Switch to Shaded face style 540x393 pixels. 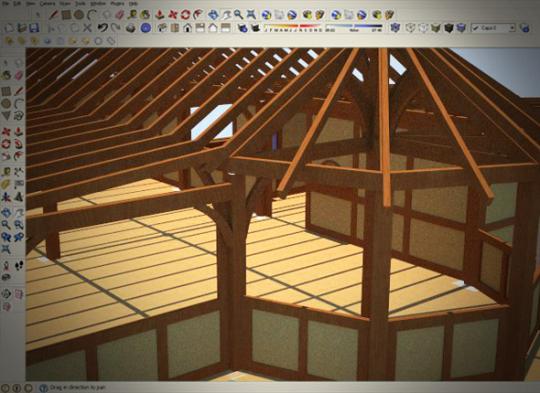coord(436,28)
